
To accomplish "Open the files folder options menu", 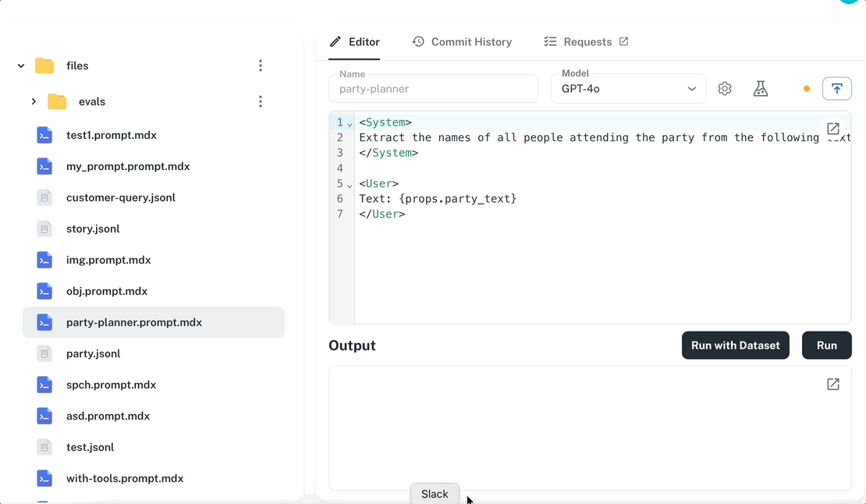I will point(261,66).
